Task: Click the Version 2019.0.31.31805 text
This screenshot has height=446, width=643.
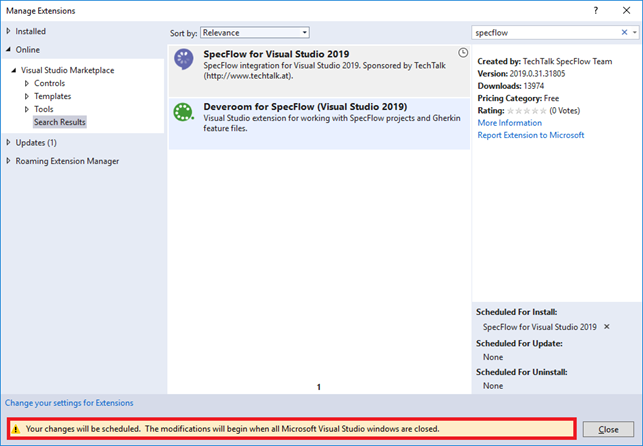Action: click(521, 74)
